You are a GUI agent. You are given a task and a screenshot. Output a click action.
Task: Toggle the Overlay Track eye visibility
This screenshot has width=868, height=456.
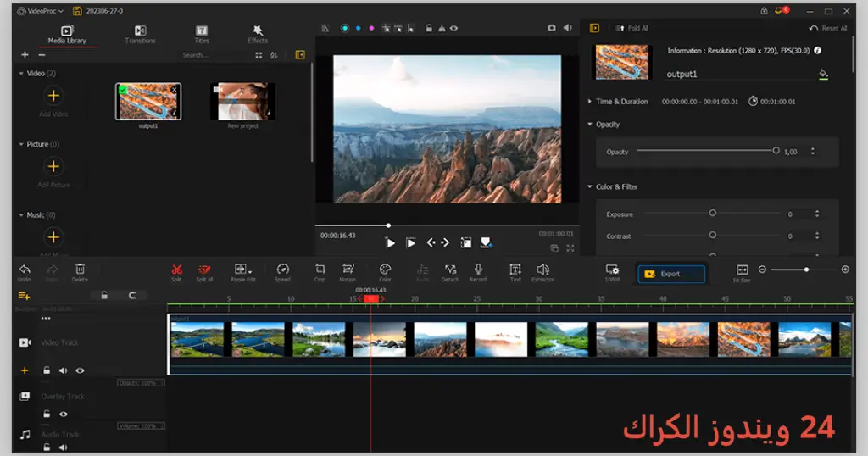(64, 414)
